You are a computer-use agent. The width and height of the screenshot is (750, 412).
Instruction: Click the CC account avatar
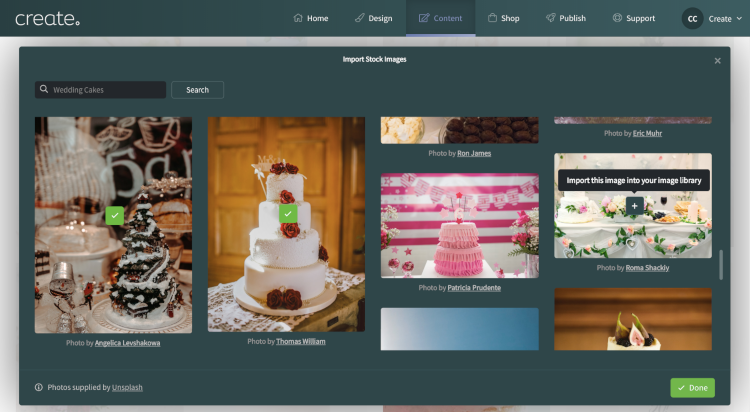692,19
